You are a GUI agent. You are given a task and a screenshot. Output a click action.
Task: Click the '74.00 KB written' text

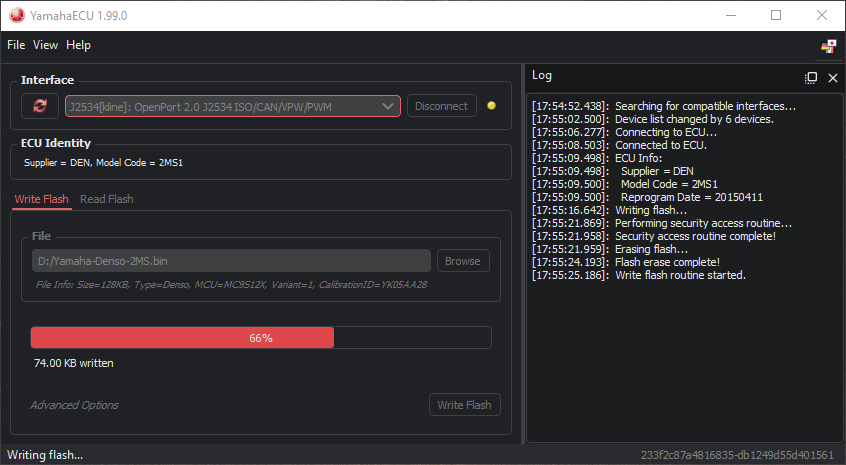click(x=73, y=363)
